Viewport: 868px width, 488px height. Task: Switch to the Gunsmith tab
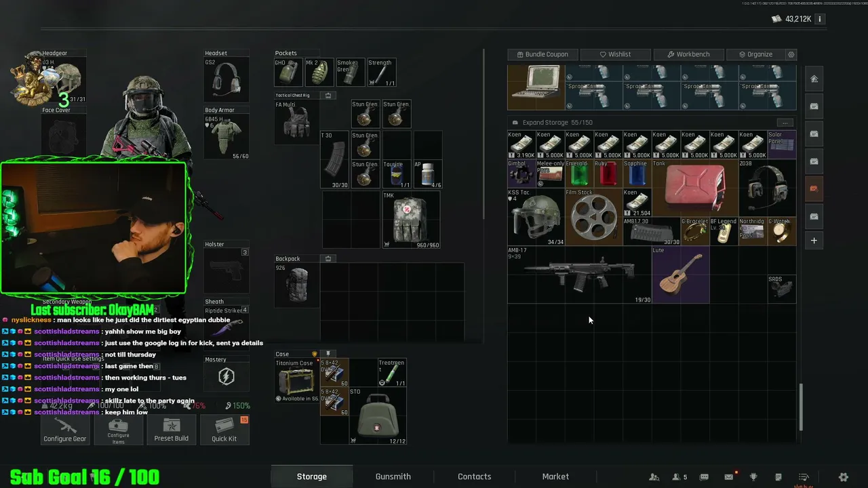pos(393,476)
